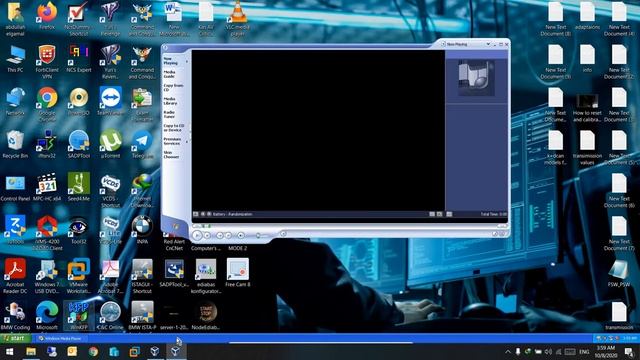Open the NCS Expert desktop icon
Screen dimensions: 640x360
click(78, 58)
